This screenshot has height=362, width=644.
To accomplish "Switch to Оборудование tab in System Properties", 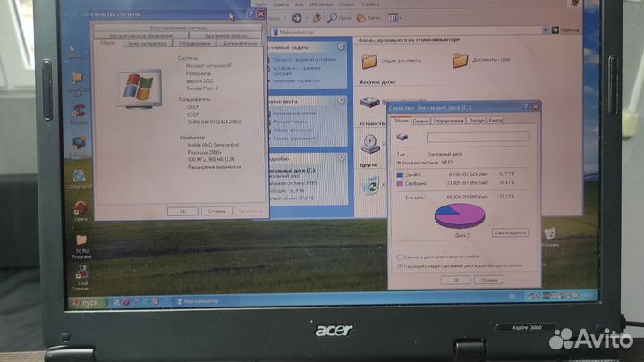I will [x=195, y=43].
